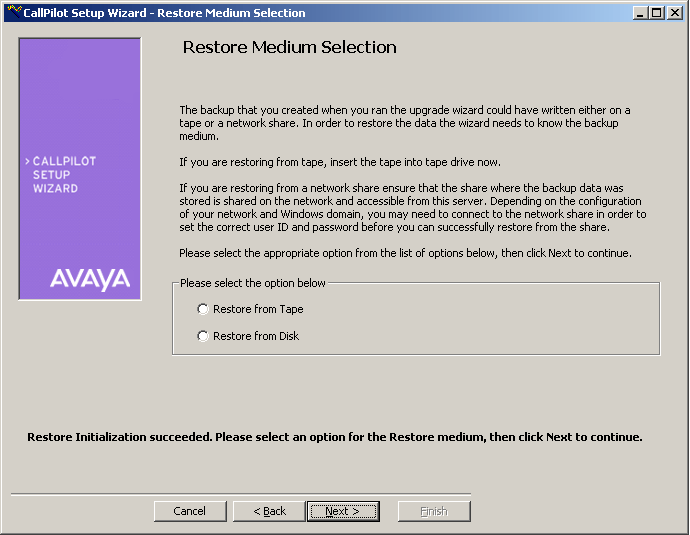Click the Next button to continue
690x535 pixels.
[343, 511]
